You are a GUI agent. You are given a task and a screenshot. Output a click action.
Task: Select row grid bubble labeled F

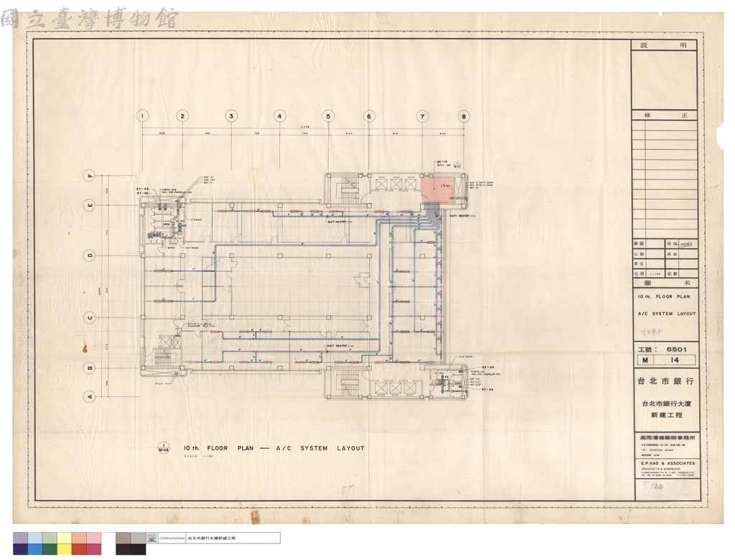pos(90,176)
